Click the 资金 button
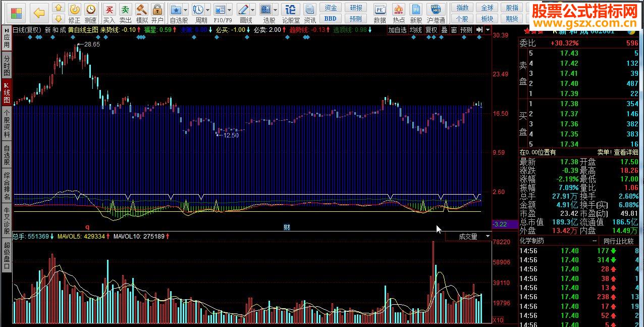The height and width of the screenshot is (327, 644). (x=331, y=8)
